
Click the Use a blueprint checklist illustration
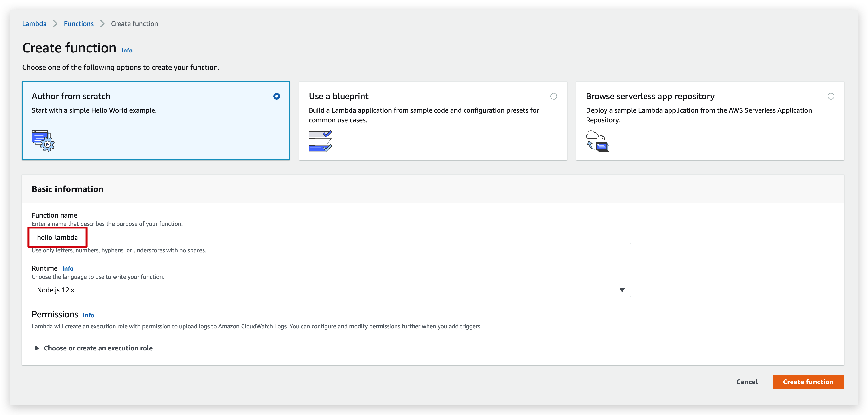[320, 141]
